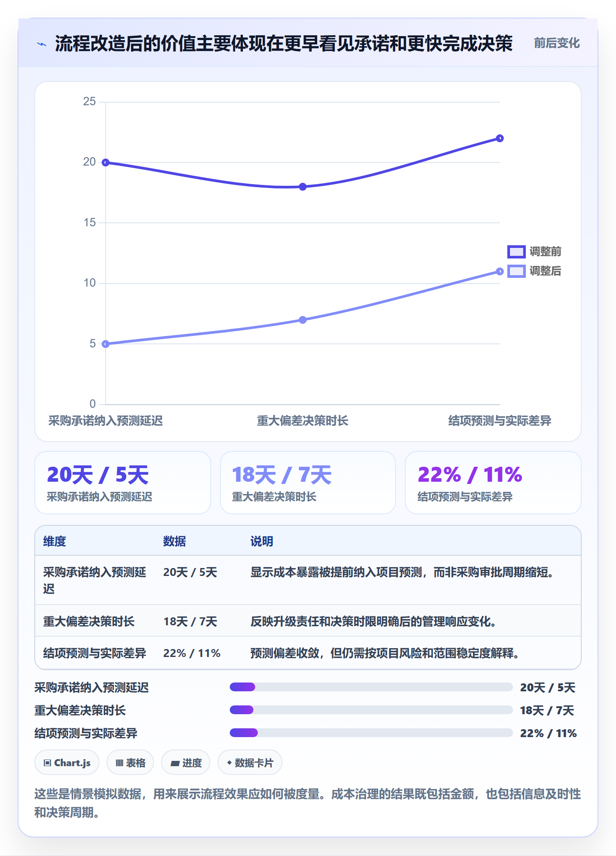616x856 pixels.
Task: Toggle the 调整后 legend swatch
Action: point(516,271)
